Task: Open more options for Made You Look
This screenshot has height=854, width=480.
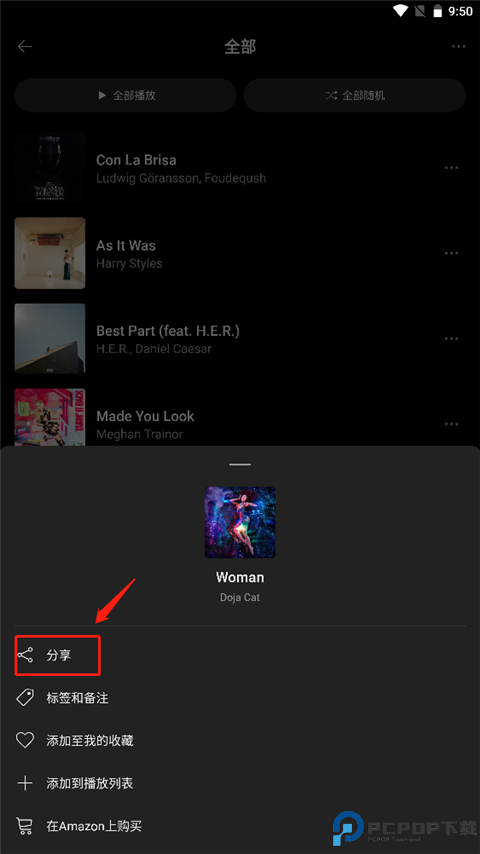Action: pyautogui.click(x=452, y=424)
